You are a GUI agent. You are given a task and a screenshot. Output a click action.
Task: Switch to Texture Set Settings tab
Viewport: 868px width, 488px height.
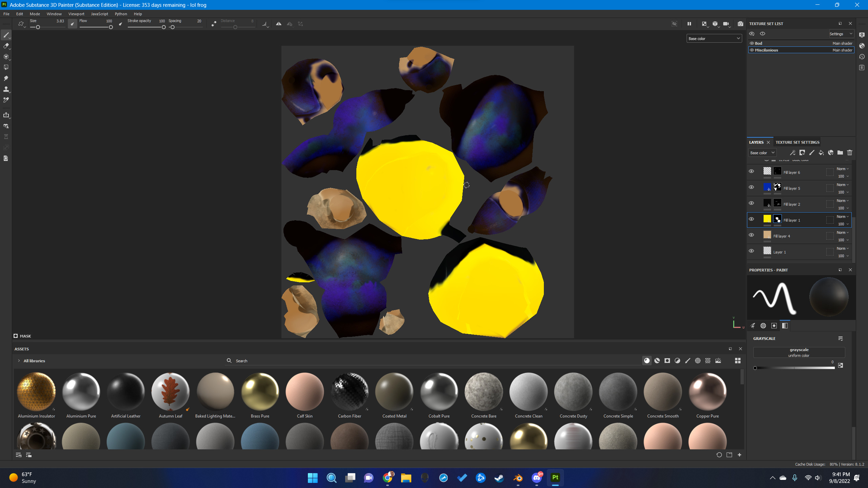click(797, 142)
